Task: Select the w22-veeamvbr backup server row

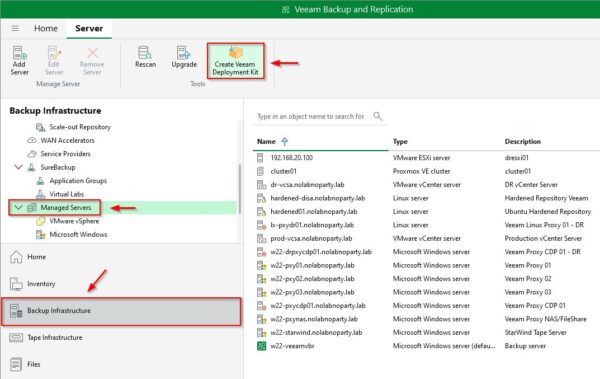Action: click(x=426, y=346)
